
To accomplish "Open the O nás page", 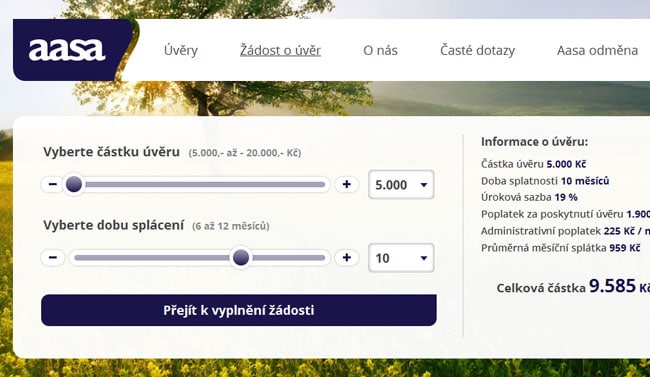I will [x=380, y=51].
